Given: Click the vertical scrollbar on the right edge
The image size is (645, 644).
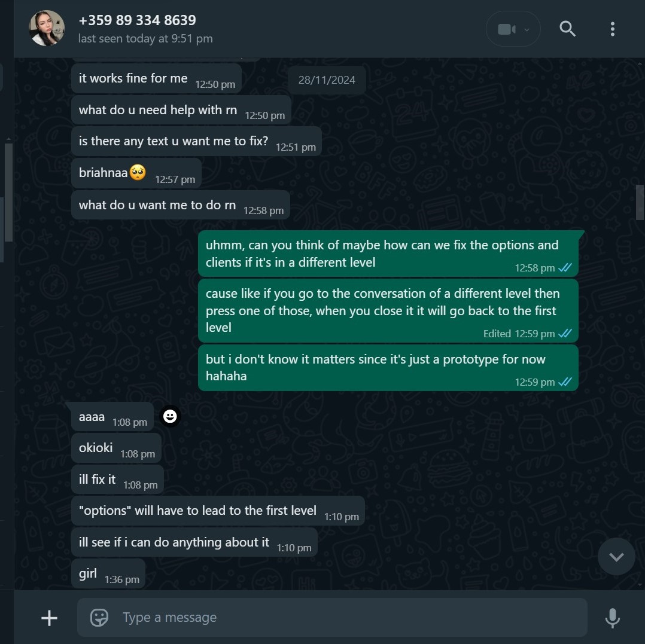Looking at the screenshot, I should coord(640,202).
